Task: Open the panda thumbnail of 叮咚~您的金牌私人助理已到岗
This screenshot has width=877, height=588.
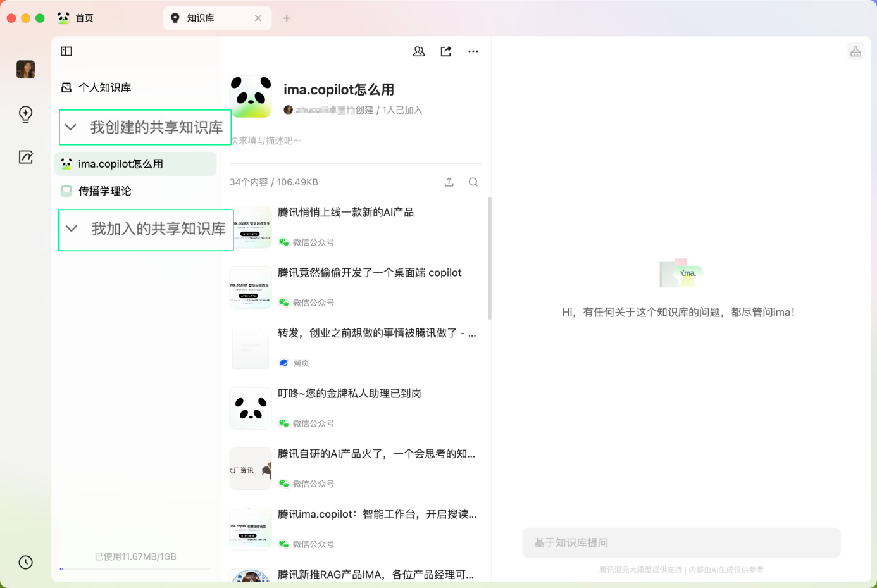Action: [x=251, y=408]
